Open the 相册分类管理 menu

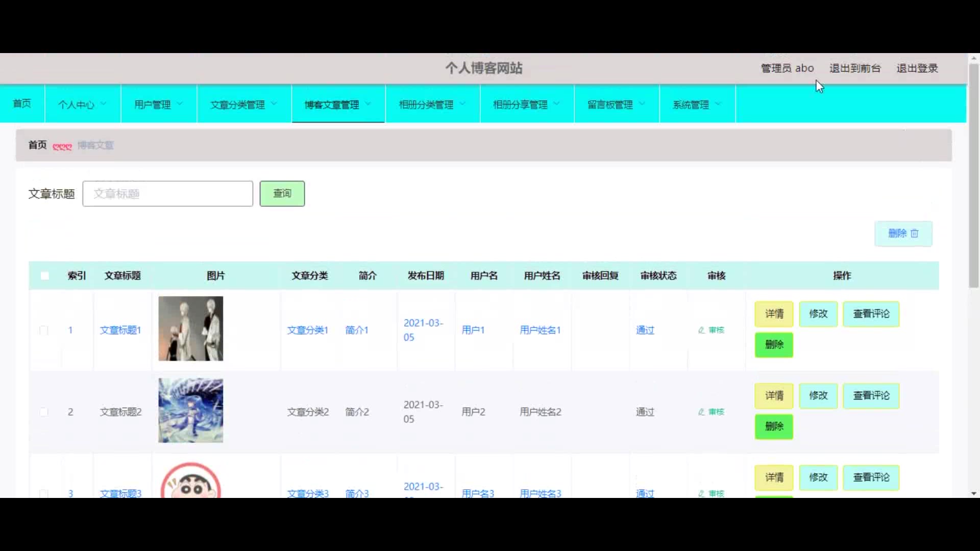pyautogui.click(x=432, y=105)
